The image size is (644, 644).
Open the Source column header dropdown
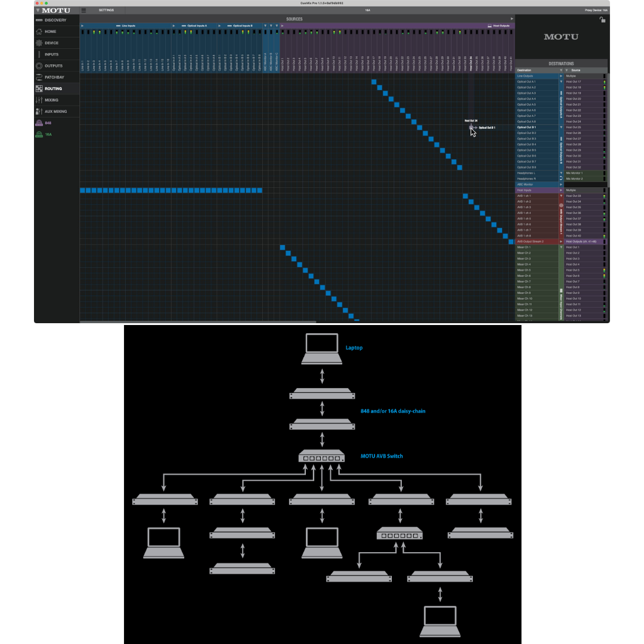pos(567,70)
